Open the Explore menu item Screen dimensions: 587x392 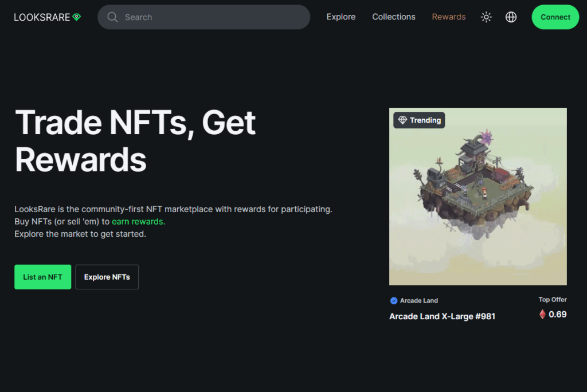[x=341, y=17]
